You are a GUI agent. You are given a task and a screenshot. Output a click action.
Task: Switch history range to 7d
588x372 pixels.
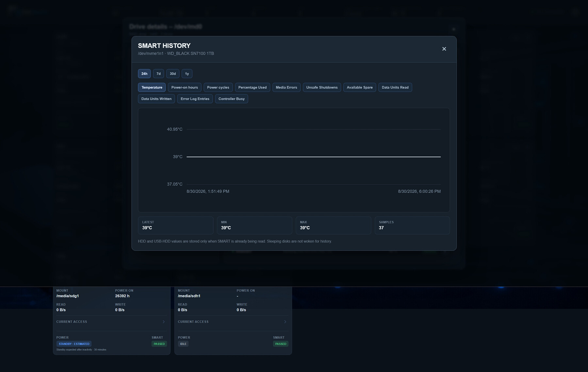point(158,74)
